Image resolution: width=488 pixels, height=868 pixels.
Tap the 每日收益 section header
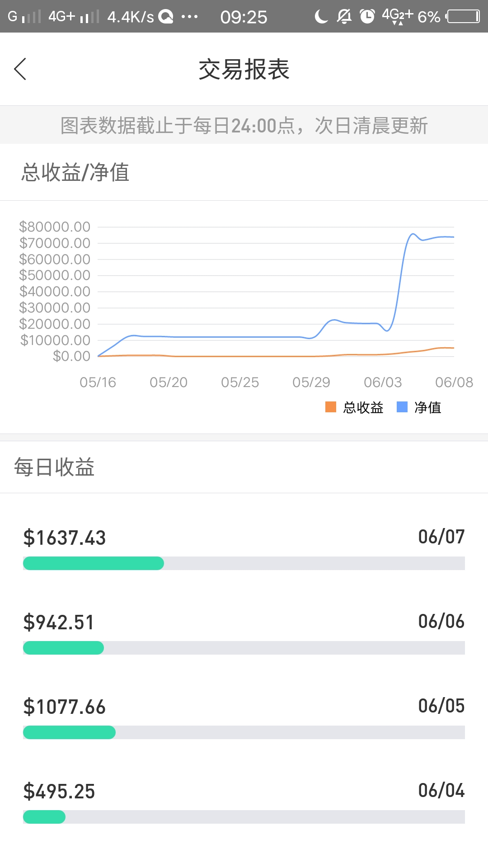click(x=54, y=467)
